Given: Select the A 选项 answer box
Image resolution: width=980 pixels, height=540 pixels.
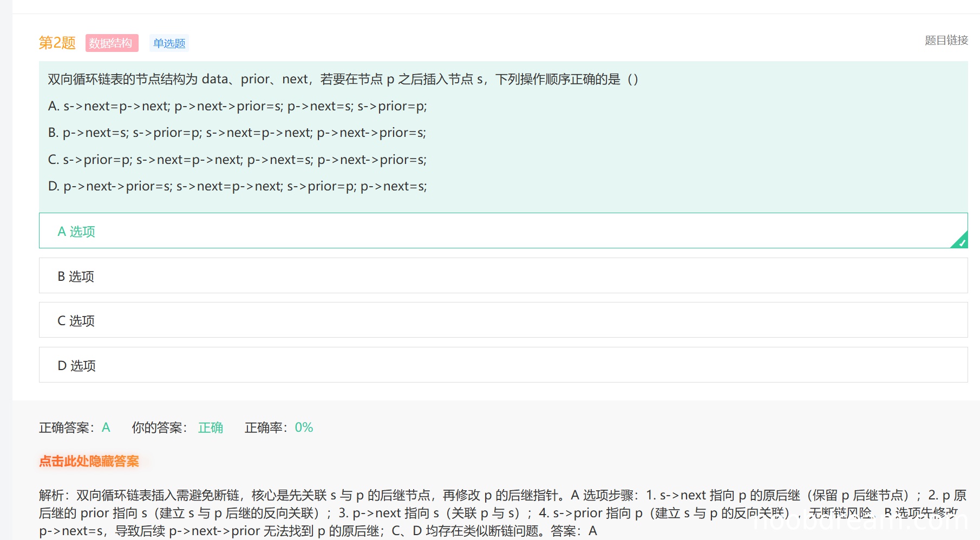Looking at the screenshot, I should tap(502, 231).
